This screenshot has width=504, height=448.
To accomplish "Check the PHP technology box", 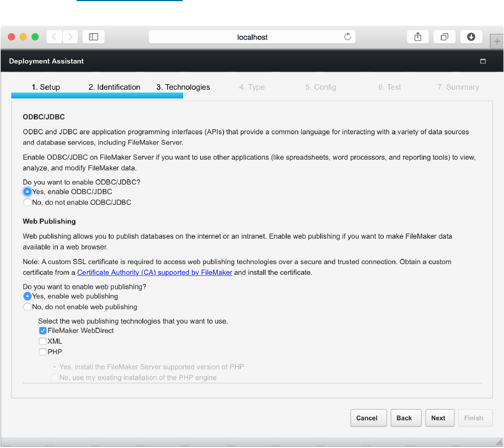I will tap(43, 352).
